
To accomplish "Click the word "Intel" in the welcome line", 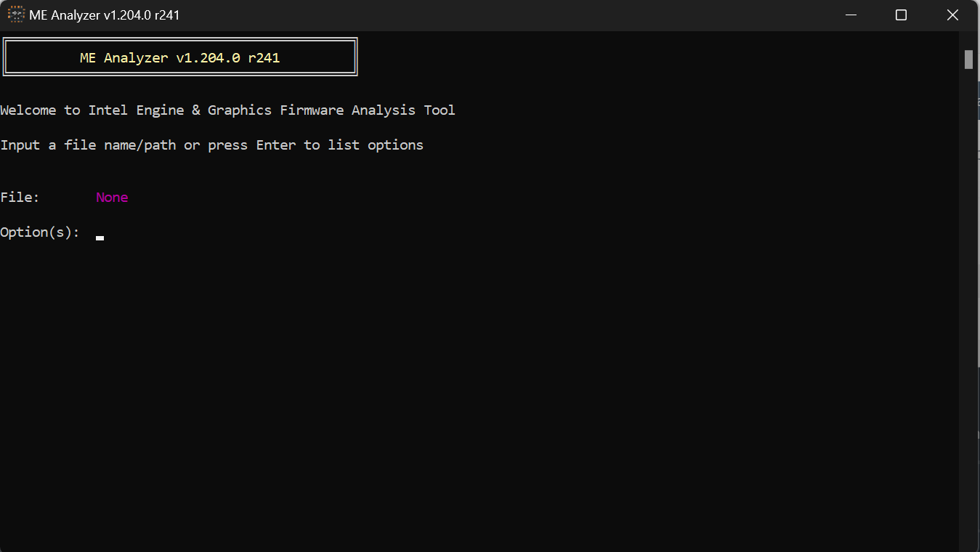I will (108, 110).
